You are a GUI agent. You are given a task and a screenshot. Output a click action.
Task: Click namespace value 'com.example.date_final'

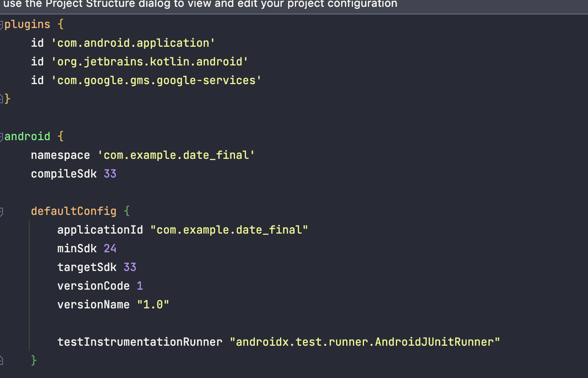(x=176, y=155)
